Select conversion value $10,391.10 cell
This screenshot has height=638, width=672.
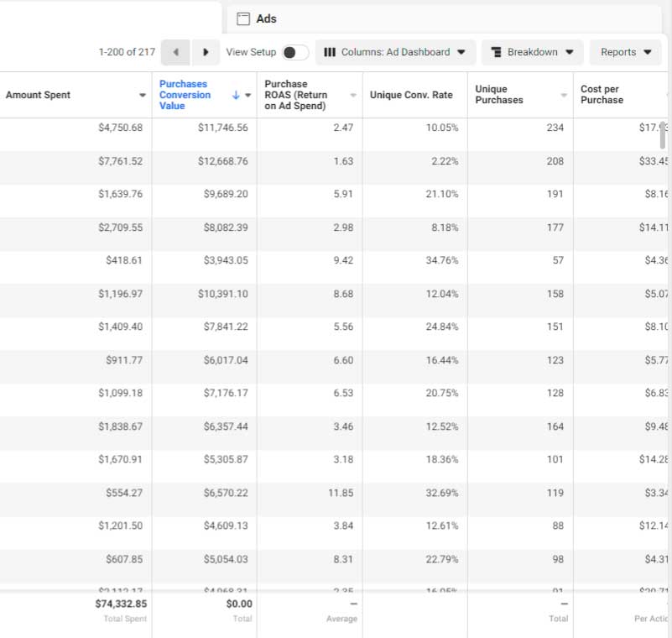click(x=223, y=294)
